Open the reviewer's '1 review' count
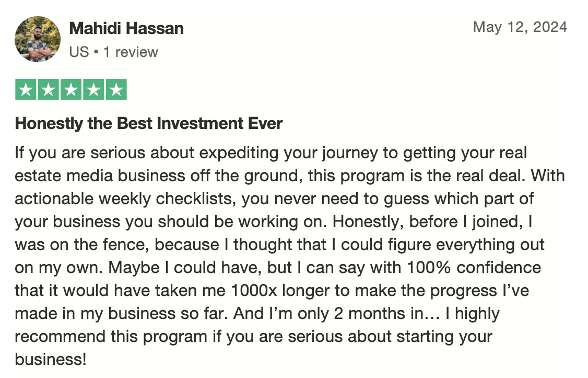This screenshot has height=378, width=588. [131, 52]
